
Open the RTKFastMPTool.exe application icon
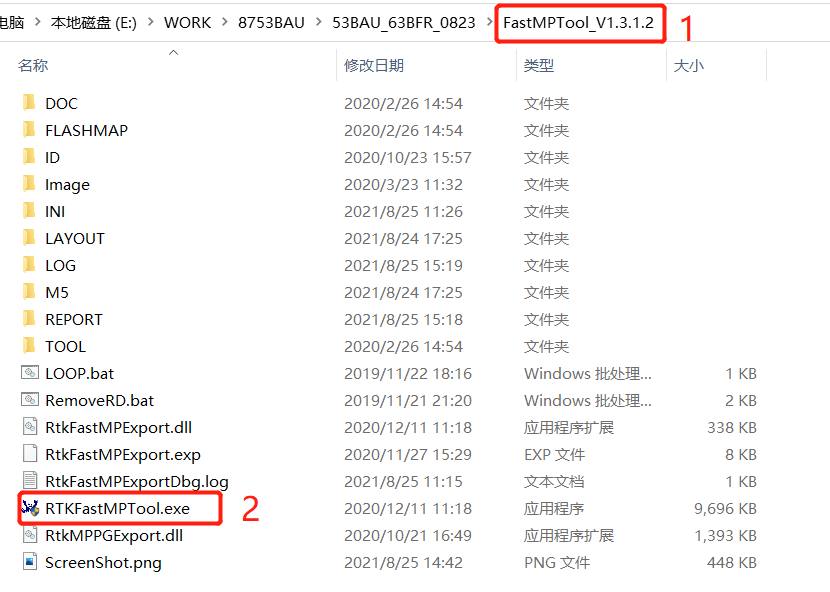click(30, 508)
